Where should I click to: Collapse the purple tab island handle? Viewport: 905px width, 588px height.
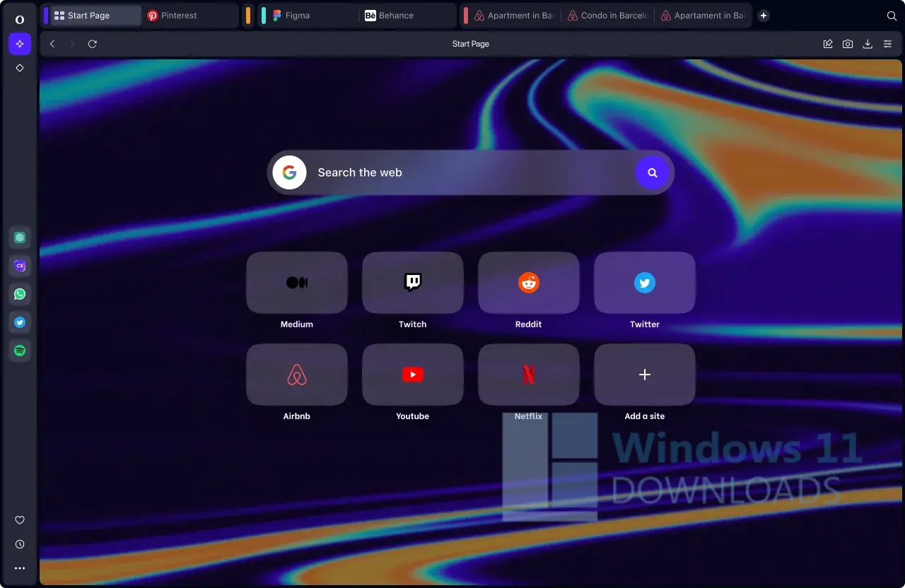pyautogui.click(x=46, y=16)
